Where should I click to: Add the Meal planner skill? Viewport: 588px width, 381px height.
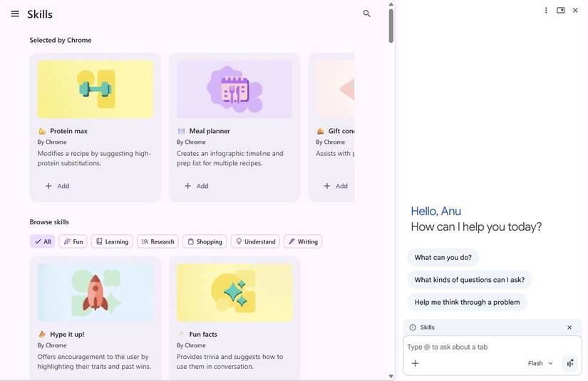[197, 186]
